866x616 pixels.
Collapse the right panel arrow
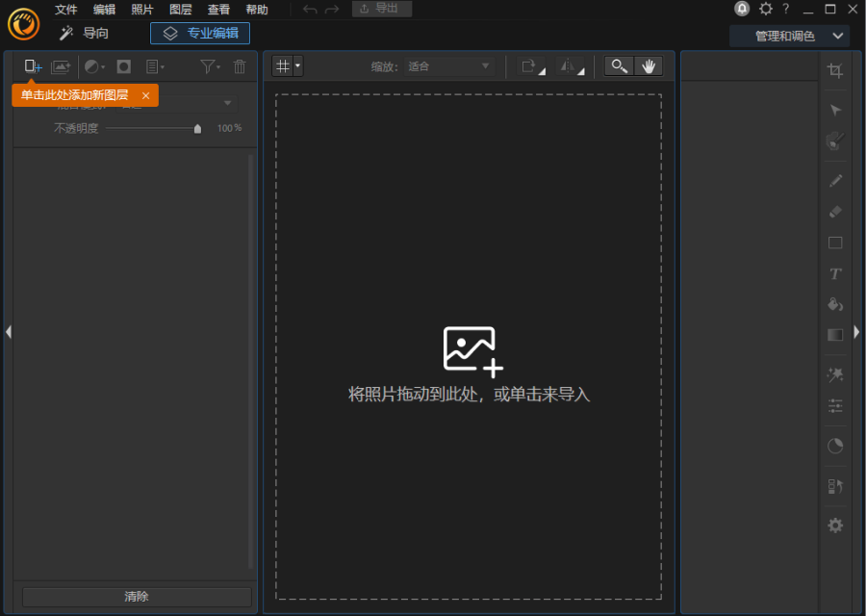point(856,332)
